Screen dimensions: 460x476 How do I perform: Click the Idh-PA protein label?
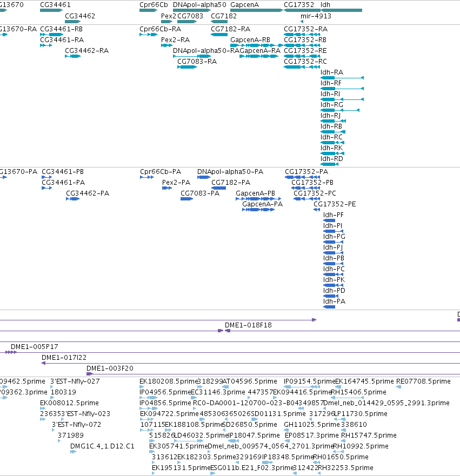coord(334,301)
